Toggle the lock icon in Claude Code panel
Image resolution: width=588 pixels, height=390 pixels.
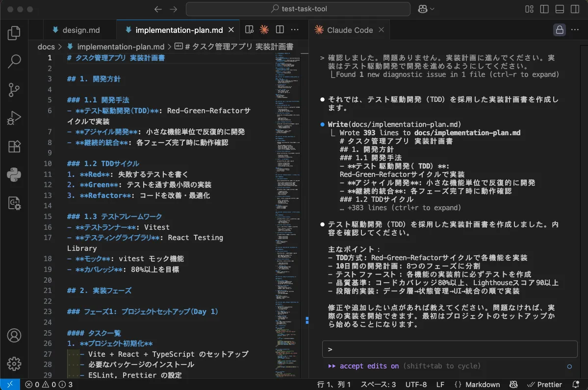pyautogui.click(x=560, y=30)
